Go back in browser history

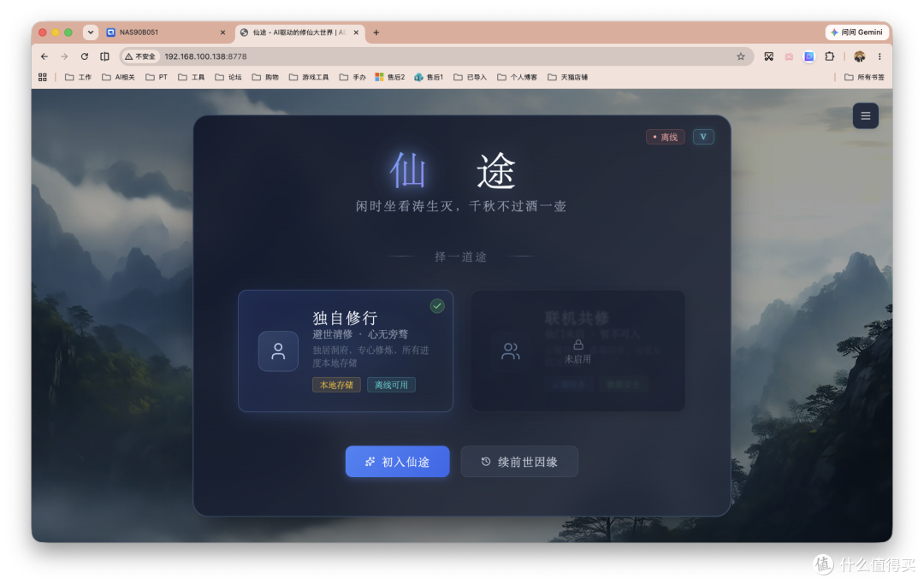(x=44, y=56)
